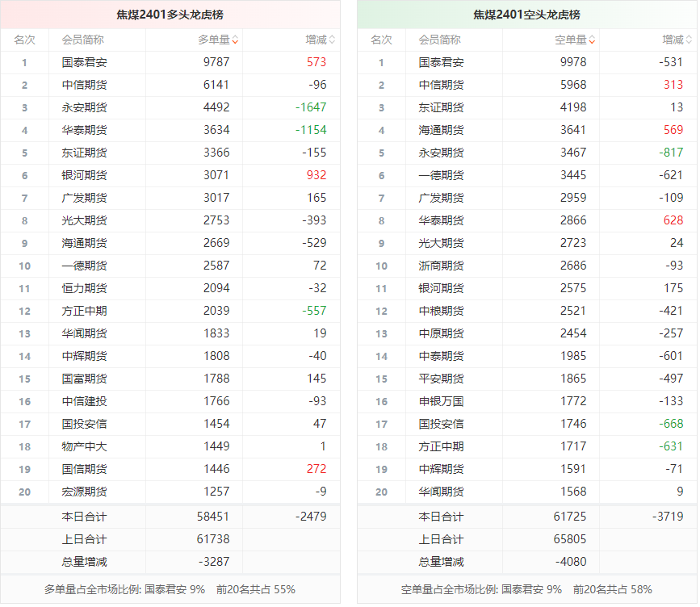Select 方正中期 in the long table
700x607 pixels.
tap(85, 311)
